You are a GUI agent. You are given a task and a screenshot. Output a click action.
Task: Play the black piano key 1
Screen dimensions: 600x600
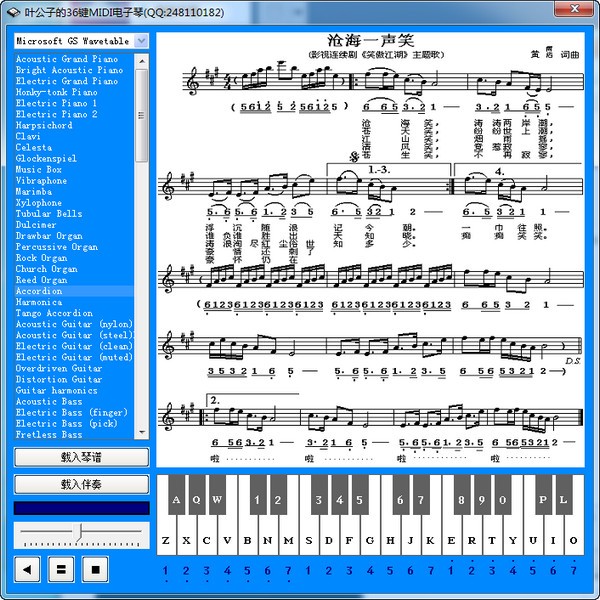pyautogui.click(x=258, y=495)
